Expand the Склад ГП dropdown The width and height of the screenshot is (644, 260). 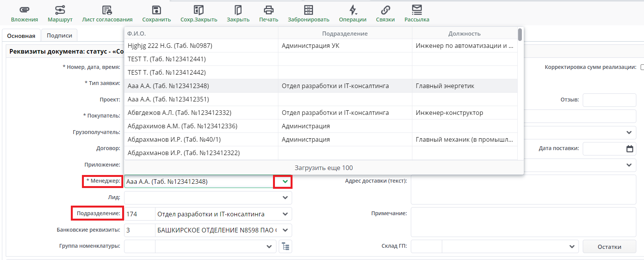(572, 247)
